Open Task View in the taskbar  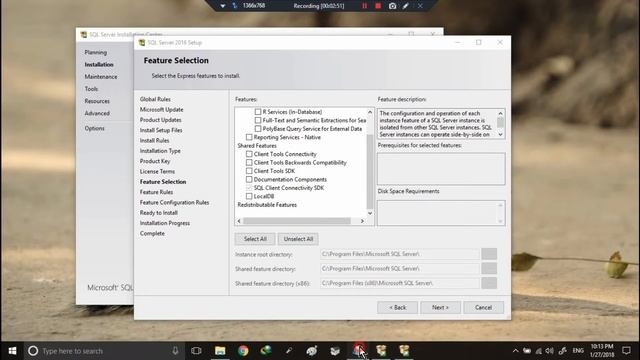click(x=196, y=351)
